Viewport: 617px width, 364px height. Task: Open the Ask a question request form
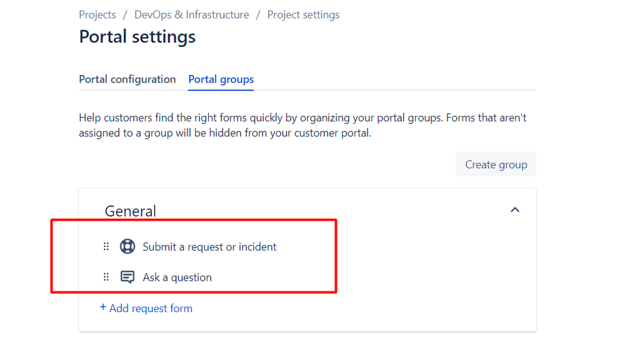[177, 278]
